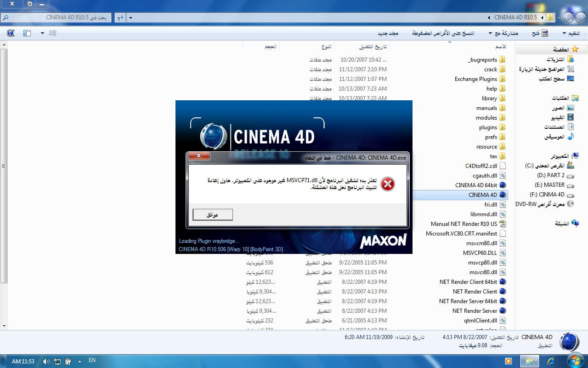Select the modules folder icon
Image resolution: width=588 pixels, height=368 pixels.
[x=502, y=118]
